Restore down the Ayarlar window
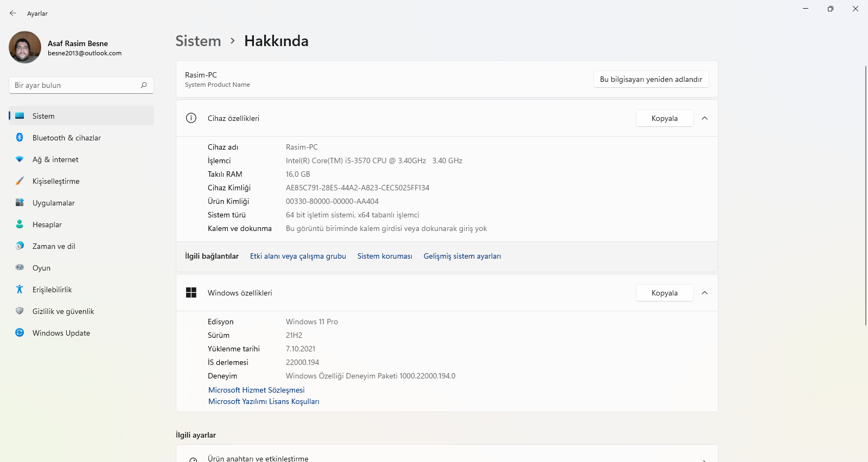Viewport: 868px width, 462px height. 831,9
